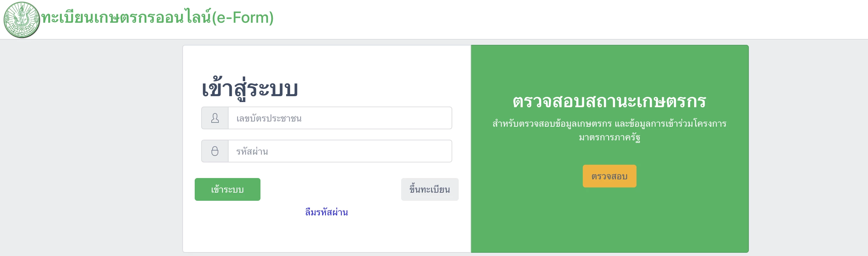
Task: Open the ลืมรหัสผ่าน forgot password link
Action: click(326, 212)
